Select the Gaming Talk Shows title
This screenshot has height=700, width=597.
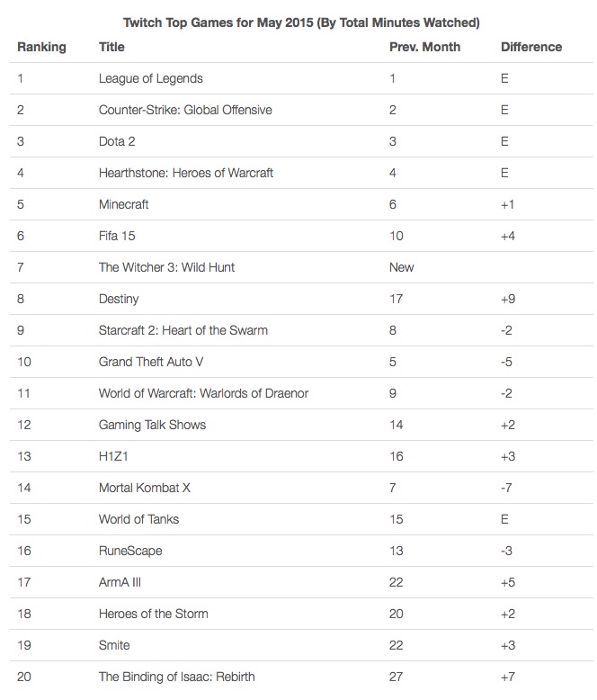(x=152, y=425)
